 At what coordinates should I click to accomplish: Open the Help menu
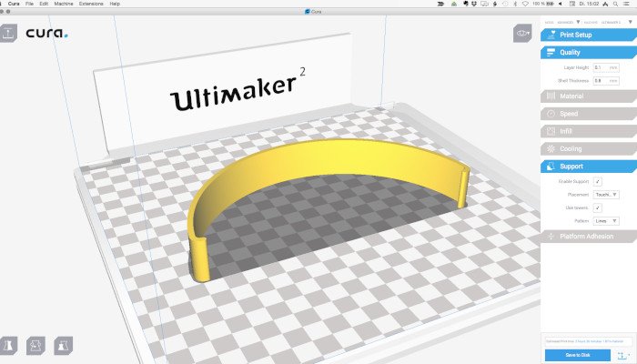click(x=115, y=4)
